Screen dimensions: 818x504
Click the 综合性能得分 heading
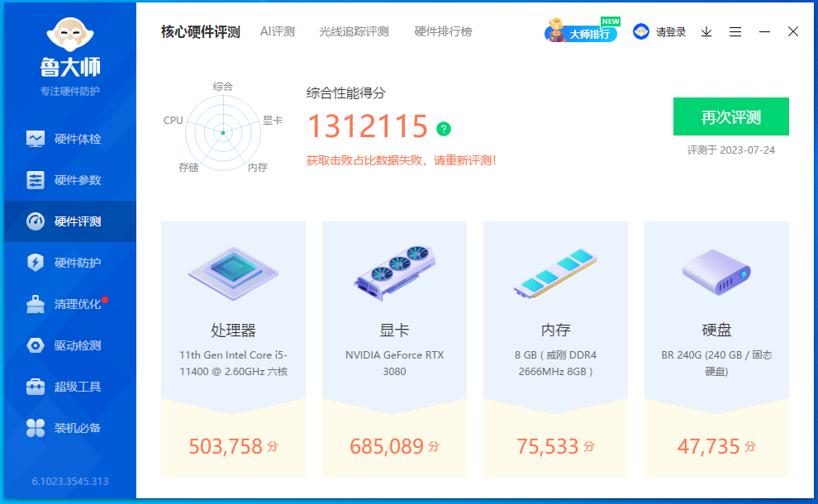pyautogui.click(x=346, y=93)
